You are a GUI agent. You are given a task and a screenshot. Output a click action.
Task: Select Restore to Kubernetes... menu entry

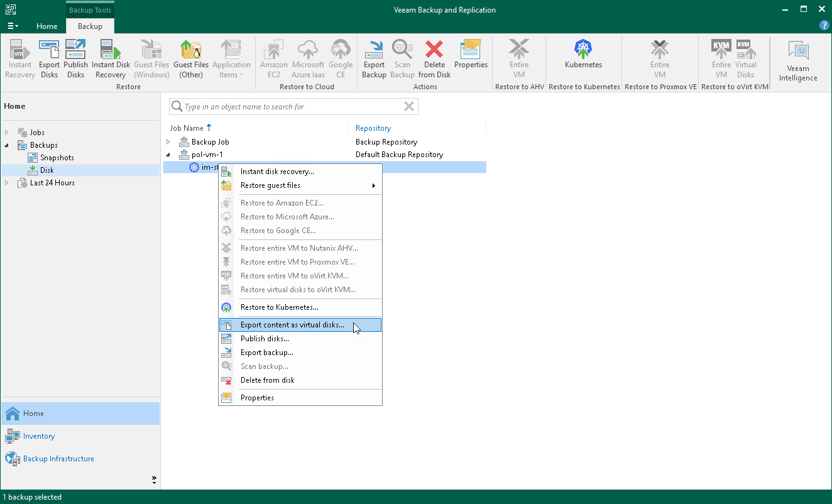[300, 307]
